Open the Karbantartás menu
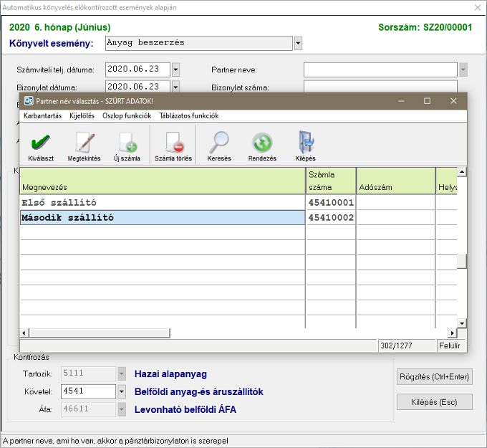The image size is (487, 448). point(42,115)
